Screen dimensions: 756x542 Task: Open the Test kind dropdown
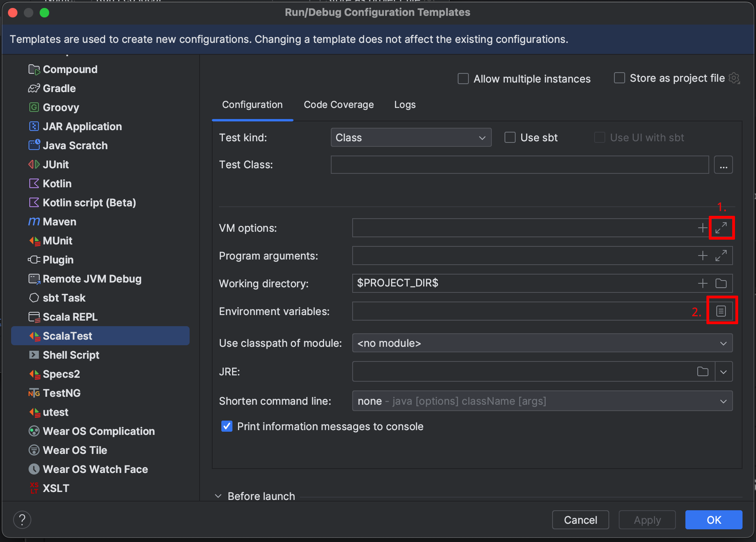[411, 138]
